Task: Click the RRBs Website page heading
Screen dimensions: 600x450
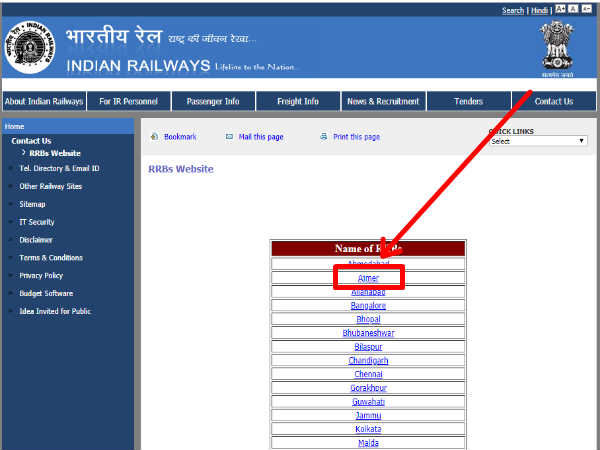Action: point(181,169)
